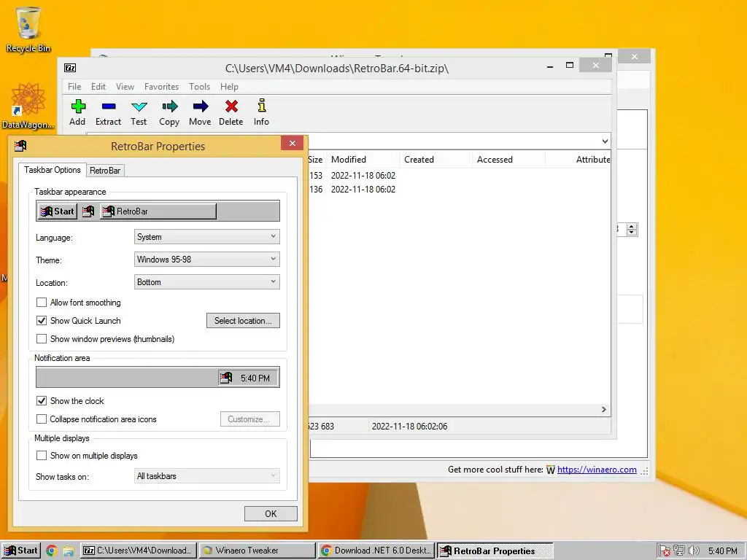Click the horizontal scrollbar right arrow in 7-Zip
The height and width of the screenshot is (560, 747).
tap(603, 410)
